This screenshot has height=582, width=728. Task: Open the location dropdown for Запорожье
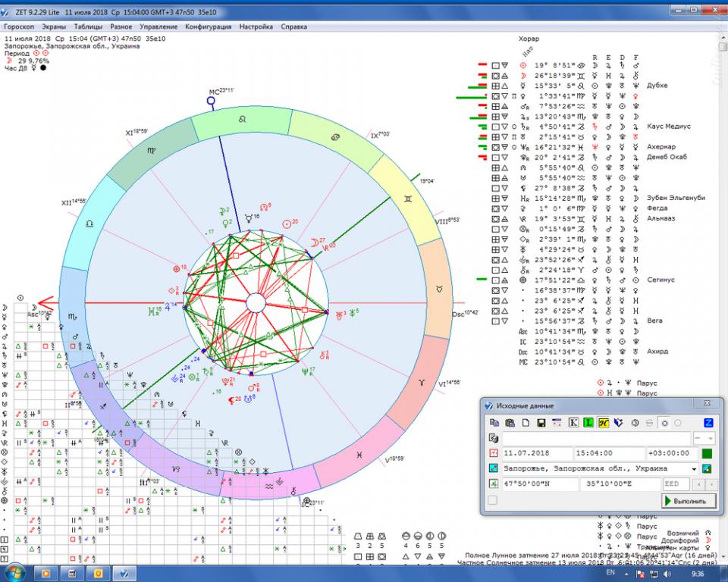coord(694,469)
